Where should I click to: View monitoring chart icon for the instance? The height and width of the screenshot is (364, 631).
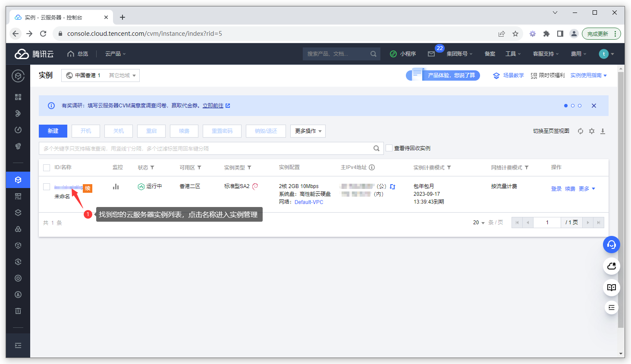[116, 186]
